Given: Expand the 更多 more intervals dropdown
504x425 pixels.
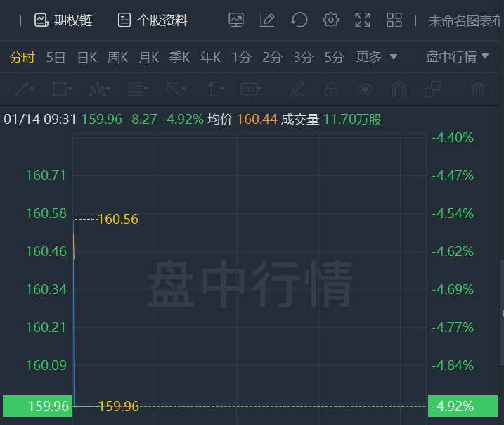Looking at the screenshot, I should (377, 57).
